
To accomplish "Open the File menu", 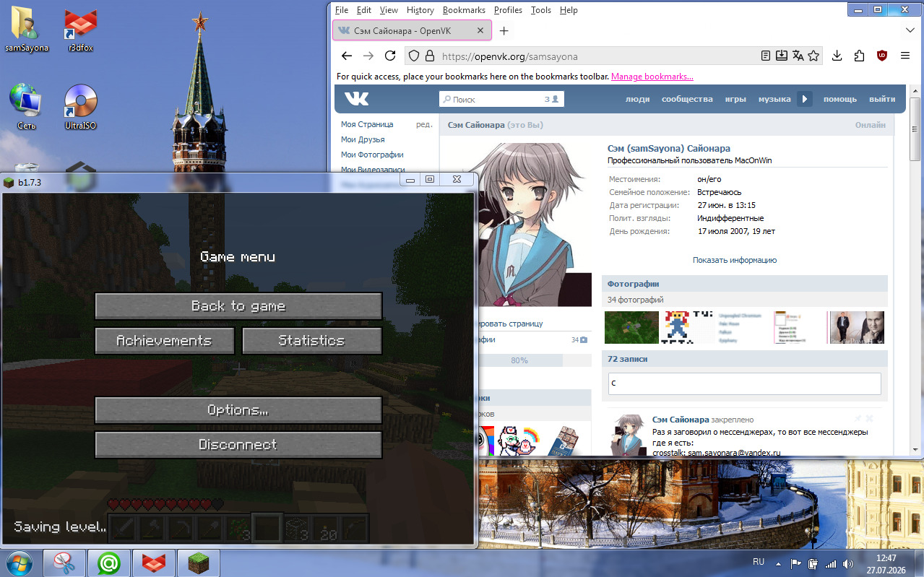I will click(x=342, y=10).
